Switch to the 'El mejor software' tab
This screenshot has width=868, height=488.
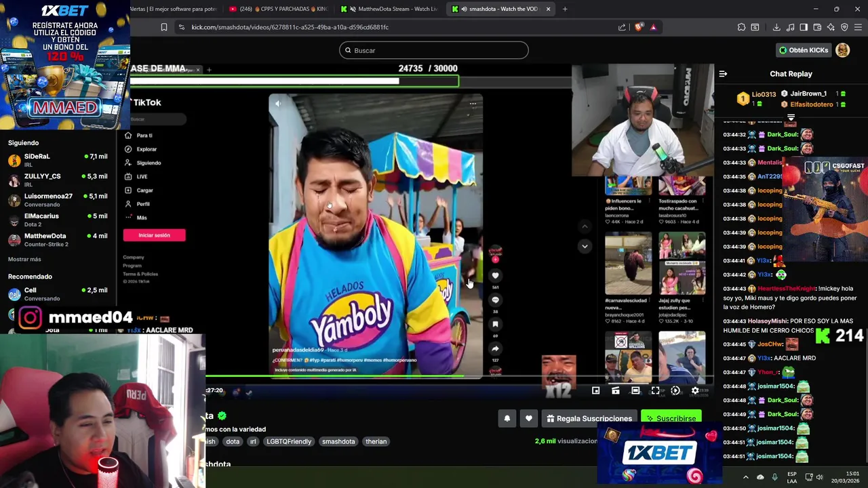click(x=176, y=9)
